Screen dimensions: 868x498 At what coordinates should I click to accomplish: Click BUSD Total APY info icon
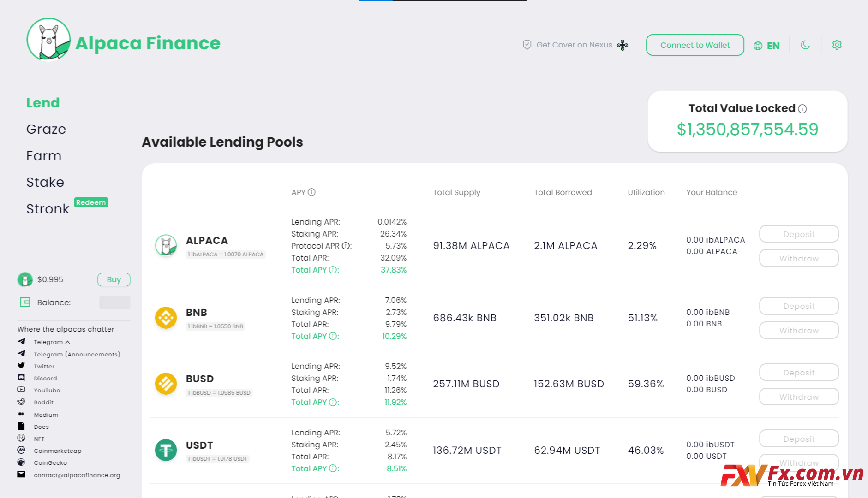[x=333, y=402]
